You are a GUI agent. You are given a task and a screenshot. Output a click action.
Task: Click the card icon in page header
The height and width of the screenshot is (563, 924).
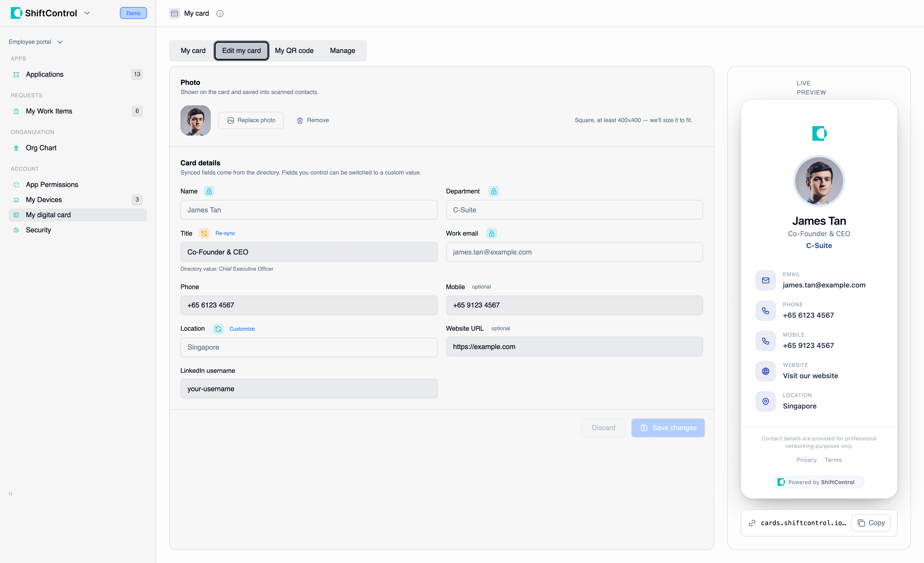coord(174,14)
